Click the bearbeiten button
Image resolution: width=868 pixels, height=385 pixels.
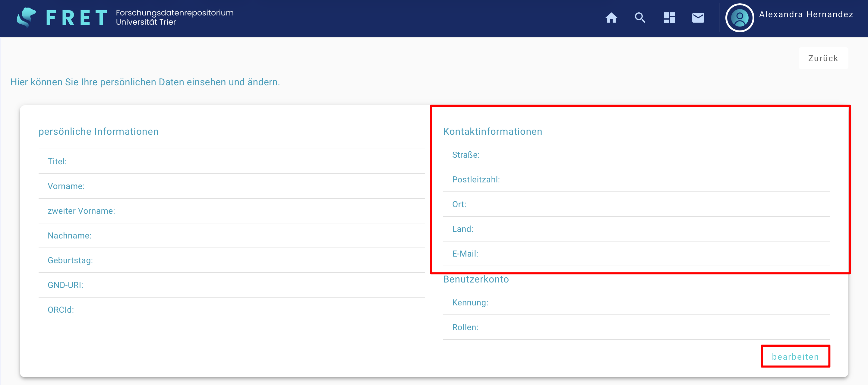[795, 356]
